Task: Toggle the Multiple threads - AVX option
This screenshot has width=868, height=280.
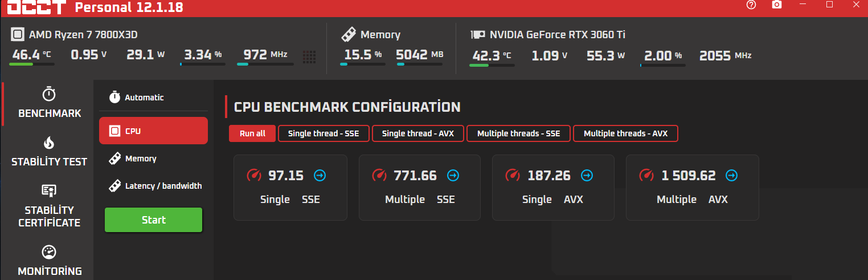Action: 625,133
